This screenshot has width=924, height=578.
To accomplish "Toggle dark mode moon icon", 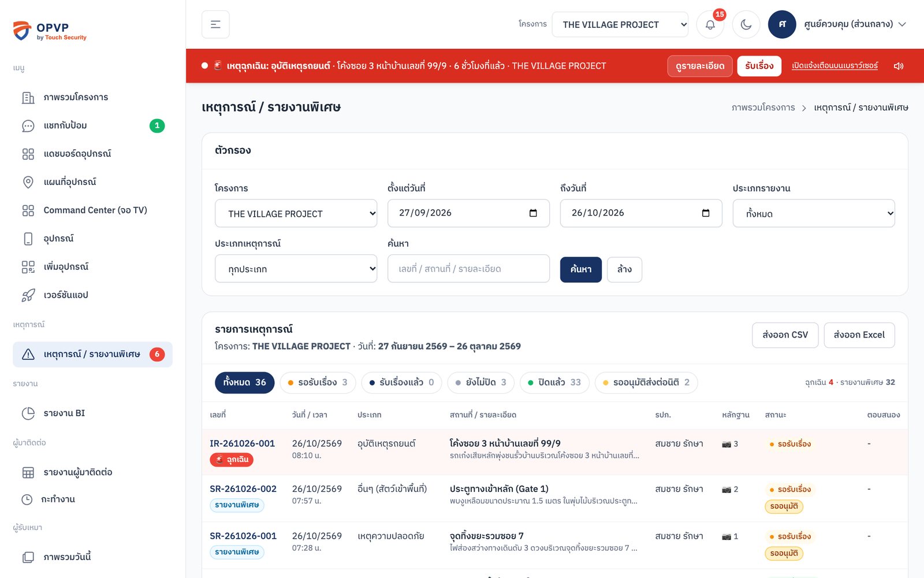I will tap(746, 24).
